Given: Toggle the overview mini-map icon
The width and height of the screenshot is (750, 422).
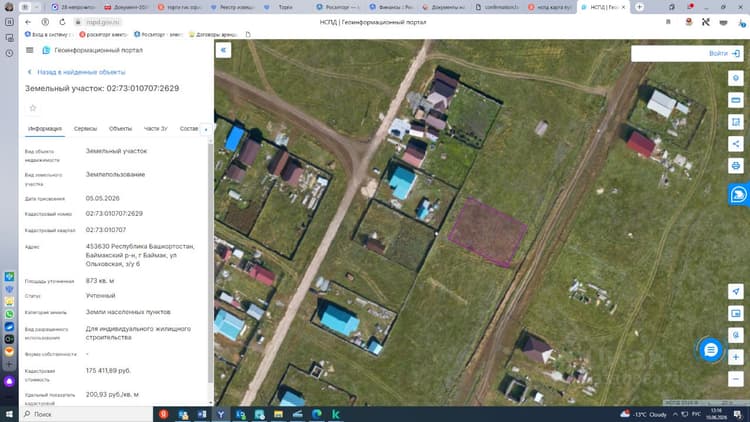Looking at the screenshot, I should [736, 313].
